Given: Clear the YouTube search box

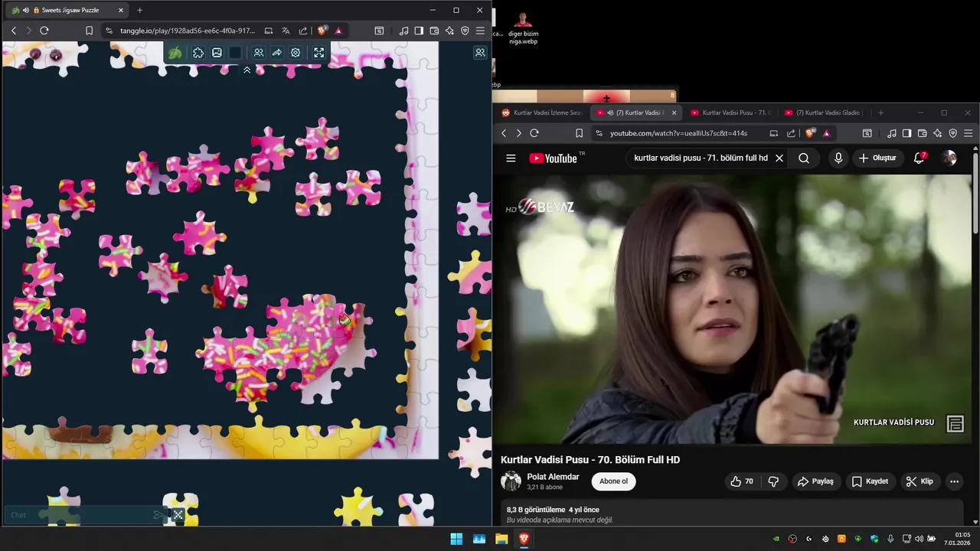Looking at the screenshot, I should point(779,158).
